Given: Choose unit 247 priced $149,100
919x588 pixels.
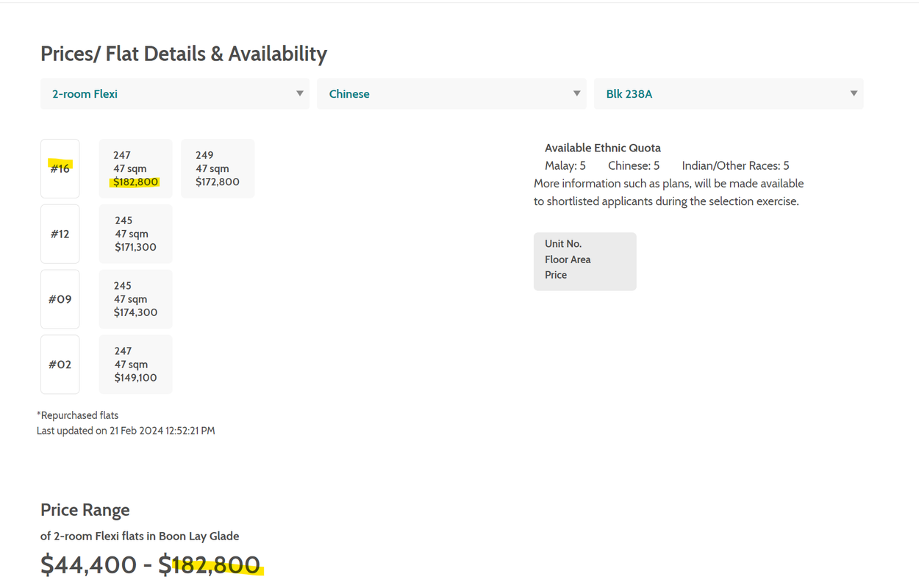Looking at the screenshot, I should click(136, 365).
